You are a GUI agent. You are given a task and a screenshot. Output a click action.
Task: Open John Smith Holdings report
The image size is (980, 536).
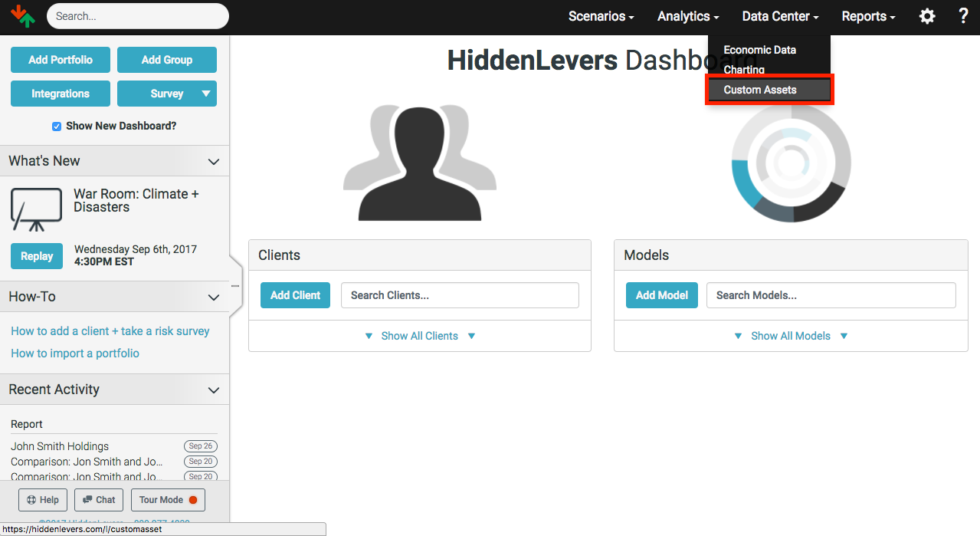(x=60, y=446)
